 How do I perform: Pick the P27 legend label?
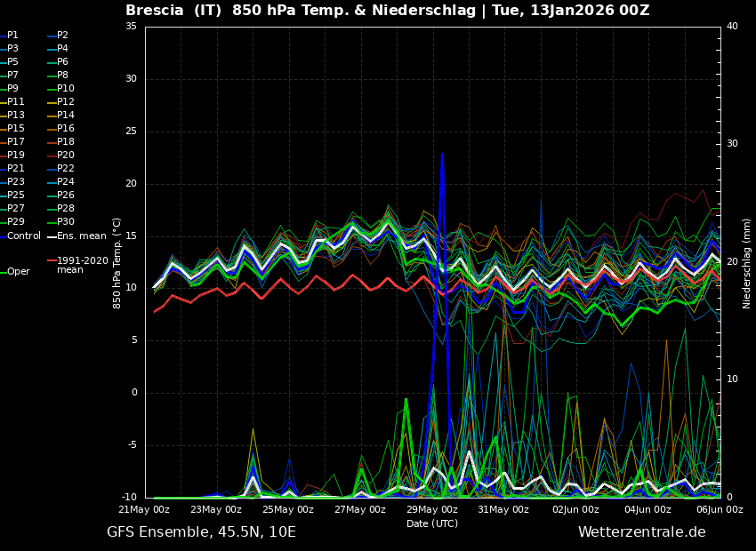coord(15,208)
